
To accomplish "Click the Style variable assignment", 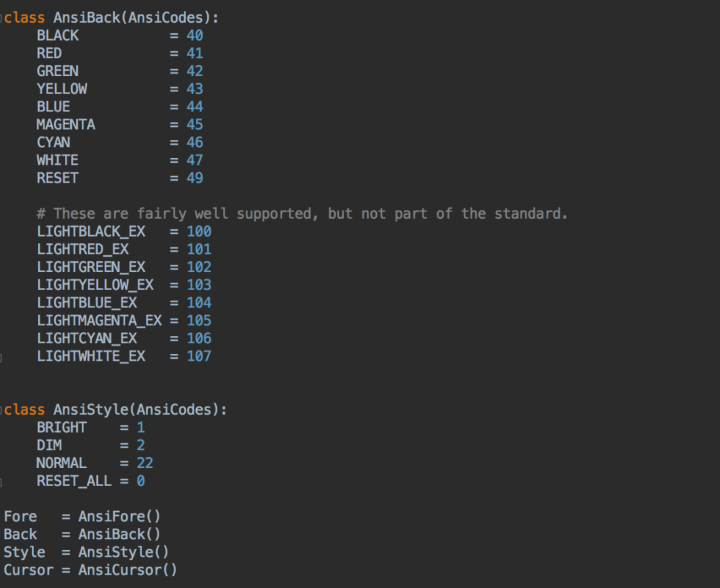I will tap(86, 552).
